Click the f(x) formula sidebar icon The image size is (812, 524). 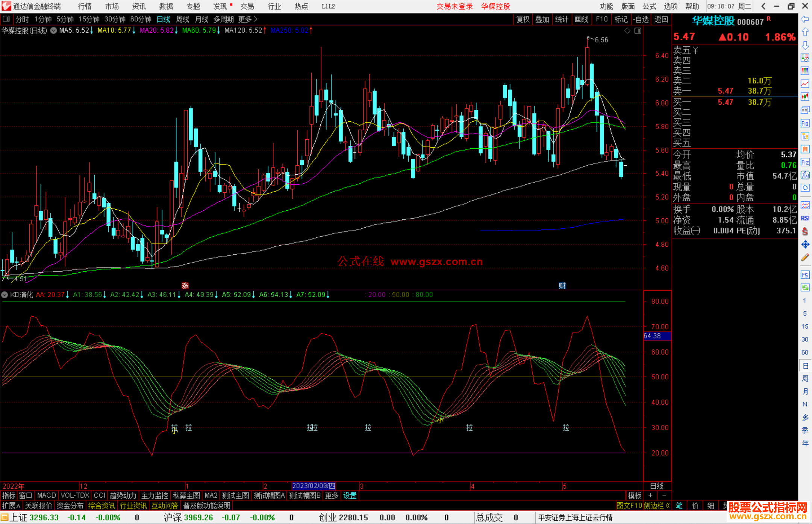(805, 175)
